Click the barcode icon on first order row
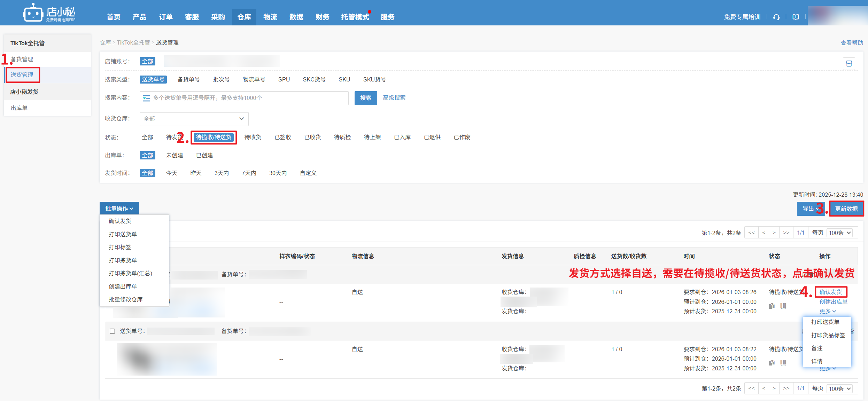 (x=784, y=306)
